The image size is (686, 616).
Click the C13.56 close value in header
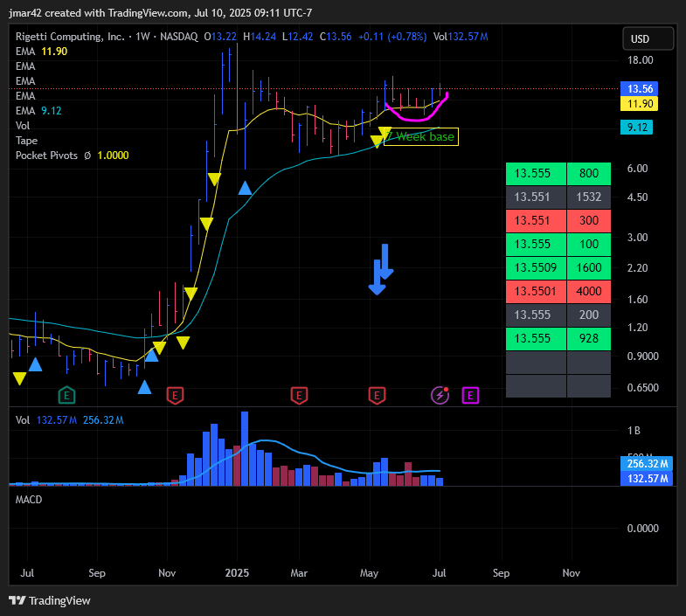click(x=336, y=37)
